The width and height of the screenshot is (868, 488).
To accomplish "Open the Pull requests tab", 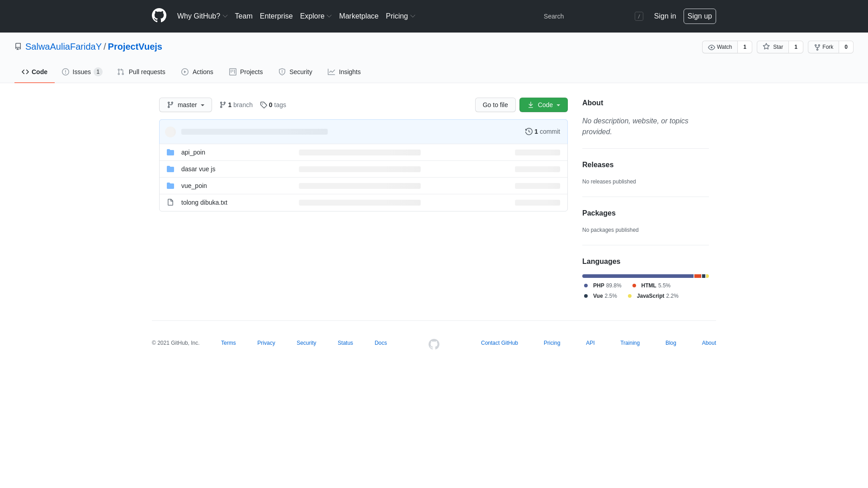I will (141, 72).
